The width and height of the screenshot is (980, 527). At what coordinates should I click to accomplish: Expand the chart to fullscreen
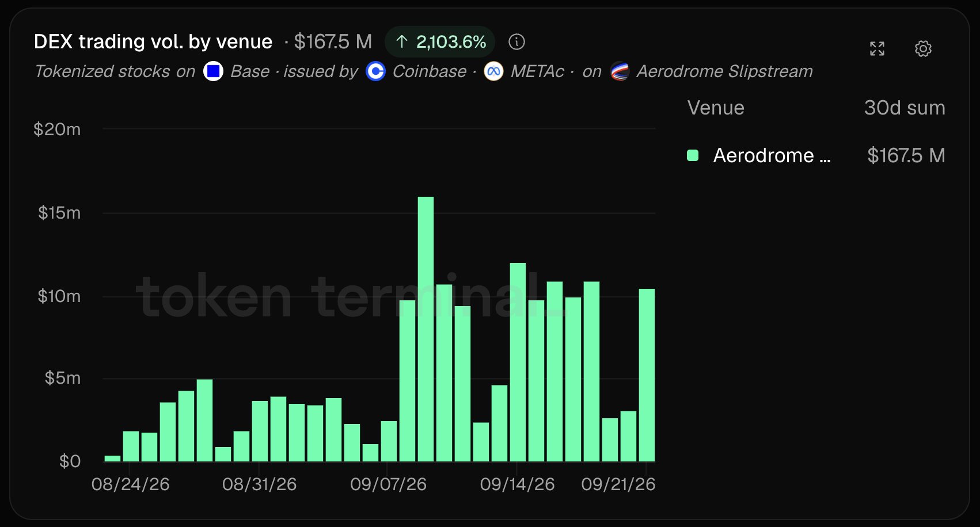point(877,49)
